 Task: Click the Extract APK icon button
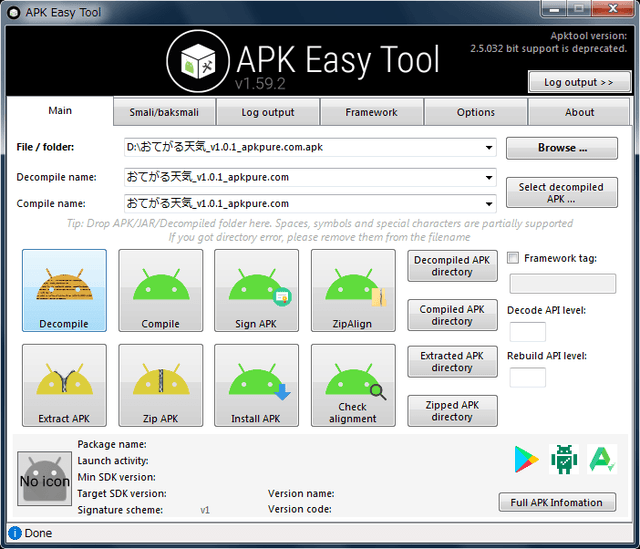pos(64,385)
